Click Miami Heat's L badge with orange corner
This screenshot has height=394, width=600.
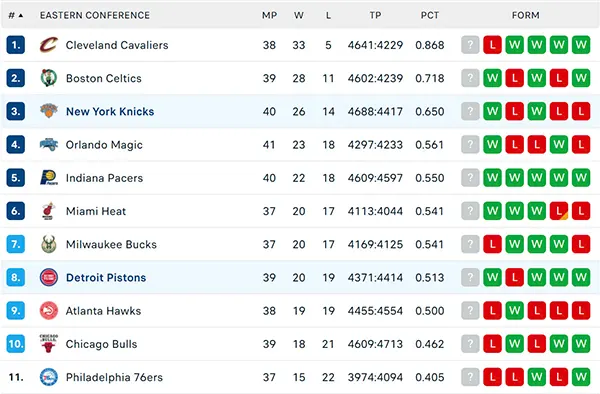[559, 211]
